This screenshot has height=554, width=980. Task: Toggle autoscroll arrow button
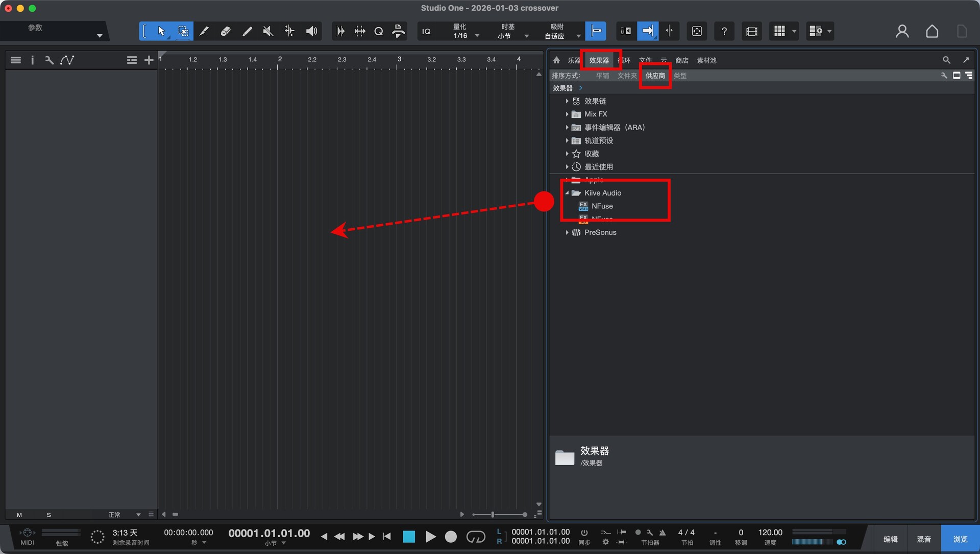[647, 31]
